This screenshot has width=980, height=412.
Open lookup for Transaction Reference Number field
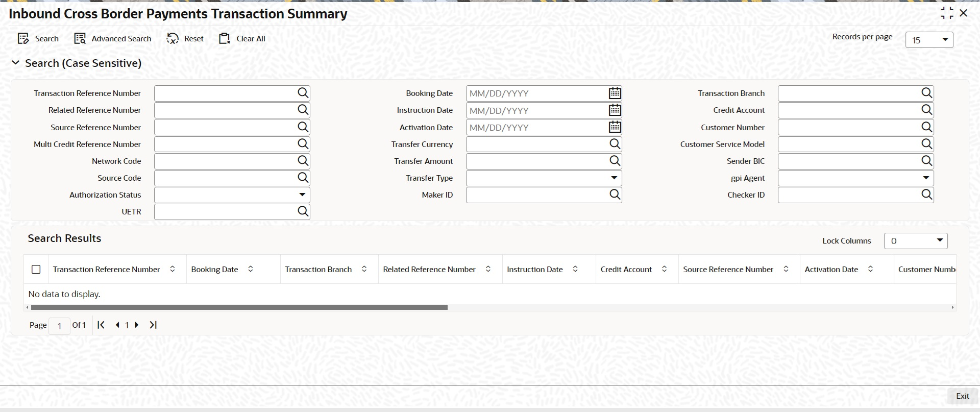303,93
